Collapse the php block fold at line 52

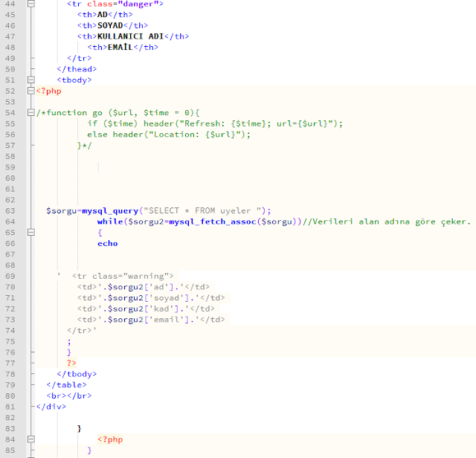tap(30, 91)
